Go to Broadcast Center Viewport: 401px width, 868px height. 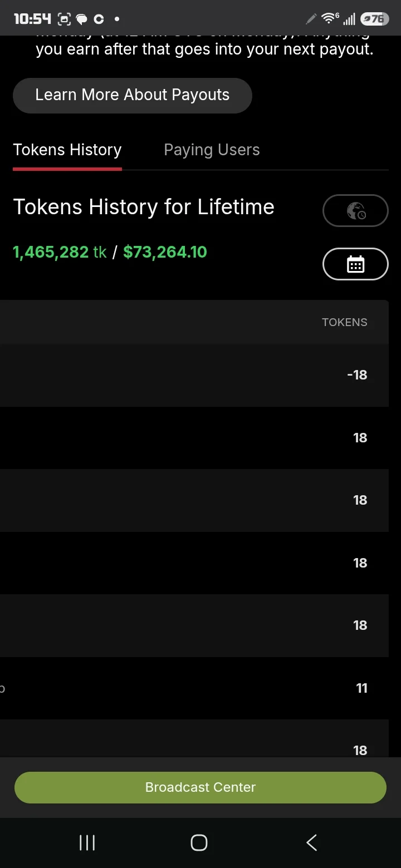point(200,787)
